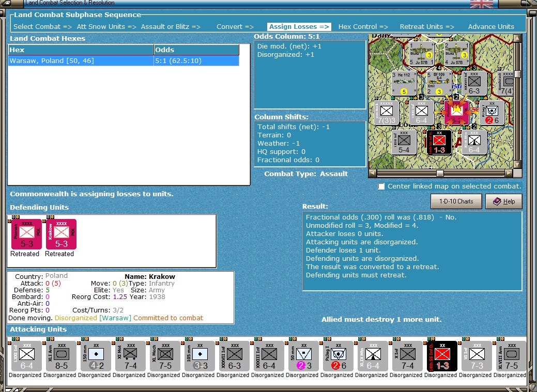The width and height of the screenshot is (537, 392).
Task: Click the Select Combat subphase label
Action: [42, 27]
